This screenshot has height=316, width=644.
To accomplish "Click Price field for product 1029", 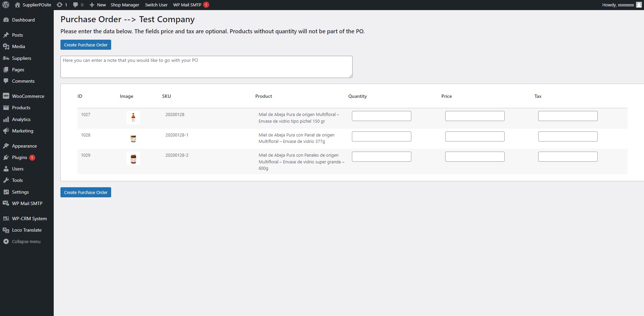I will click(x=475, y=157).
